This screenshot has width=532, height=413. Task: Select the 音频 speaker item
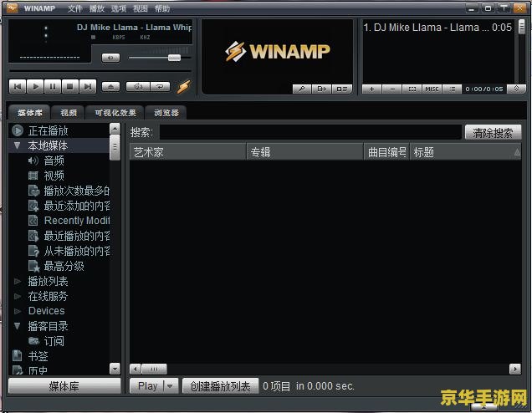click(54, 161)
